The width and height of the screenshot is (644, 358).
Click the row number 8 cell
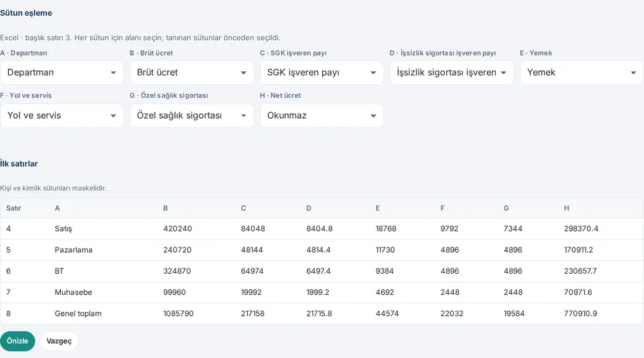point(9,314)
